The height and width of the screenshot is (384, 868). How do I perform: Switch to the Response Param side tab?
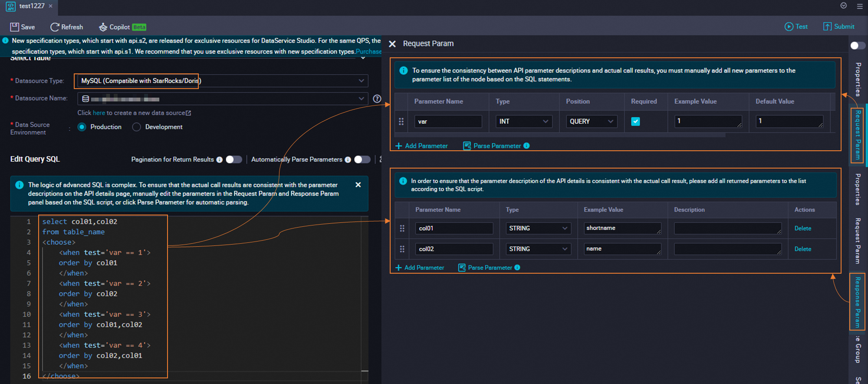coord(857,301)
